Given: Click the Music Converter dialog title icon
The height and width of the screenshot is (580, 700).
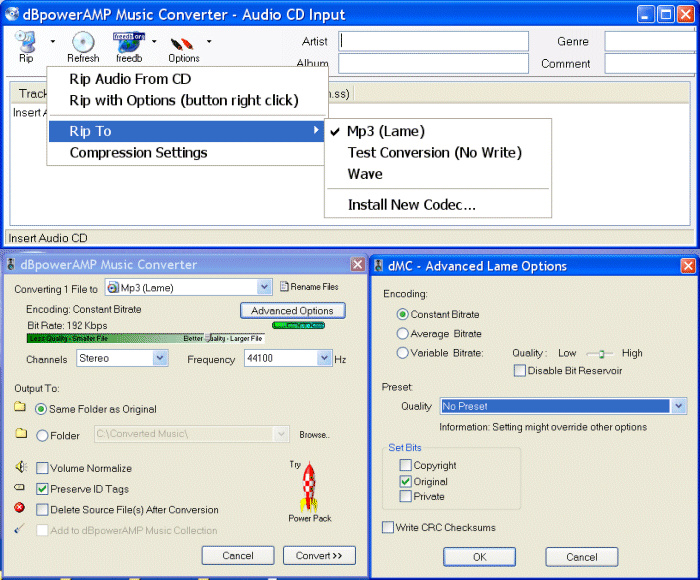Looking at the screenshot, I should [11, 264].
